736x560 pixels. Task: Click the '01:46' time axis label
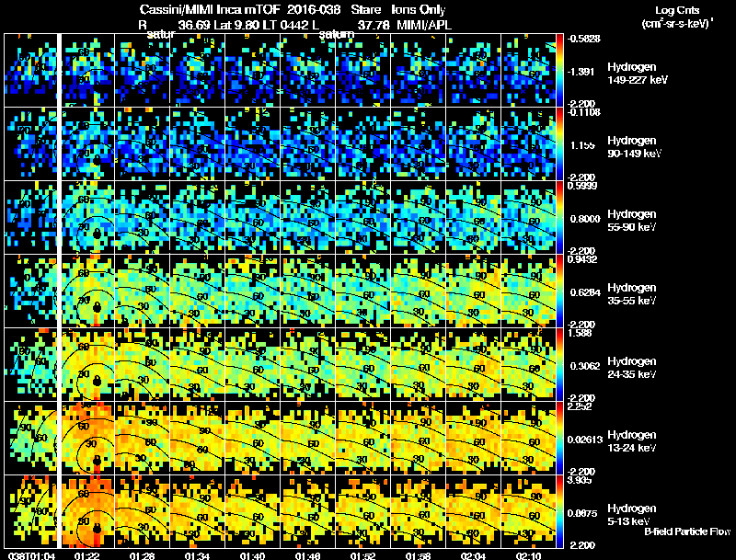307,555
